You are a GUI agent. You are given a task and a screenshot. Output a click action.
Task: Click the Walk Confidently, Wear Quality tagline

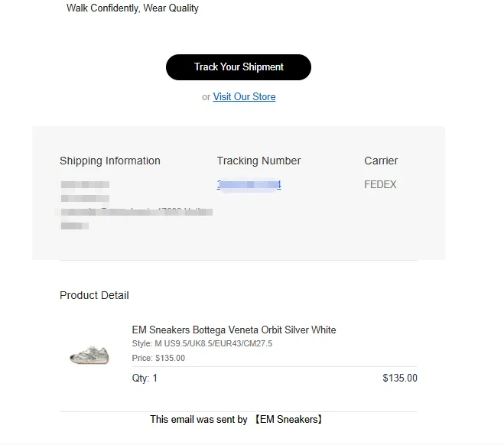coord(132,8)
